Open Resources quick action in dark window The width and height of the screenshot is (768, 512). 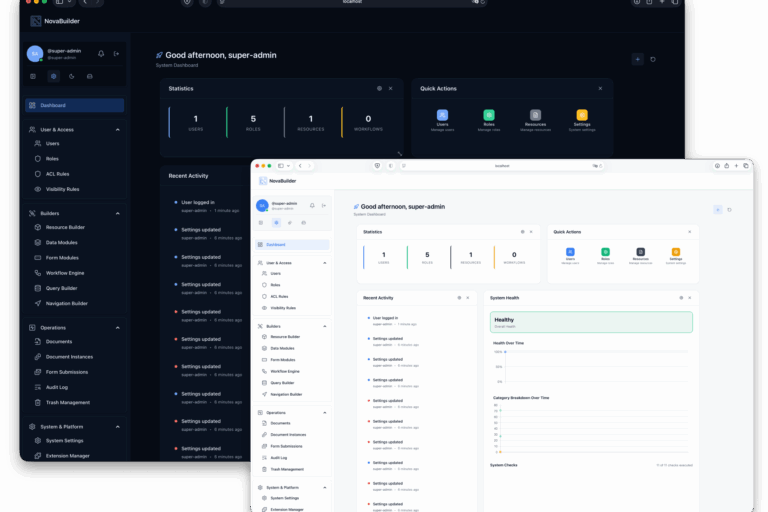[535, 120]
